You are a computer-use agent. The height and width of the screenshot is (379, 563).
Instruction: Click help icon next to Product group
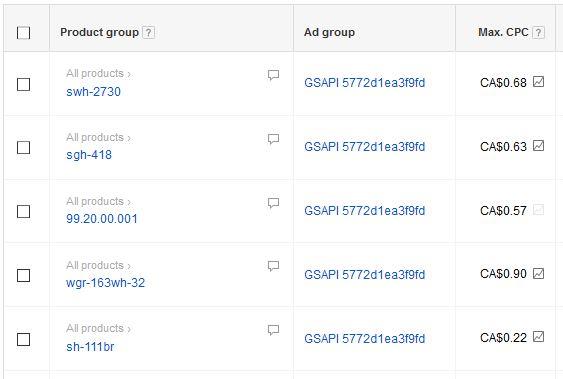148,33
